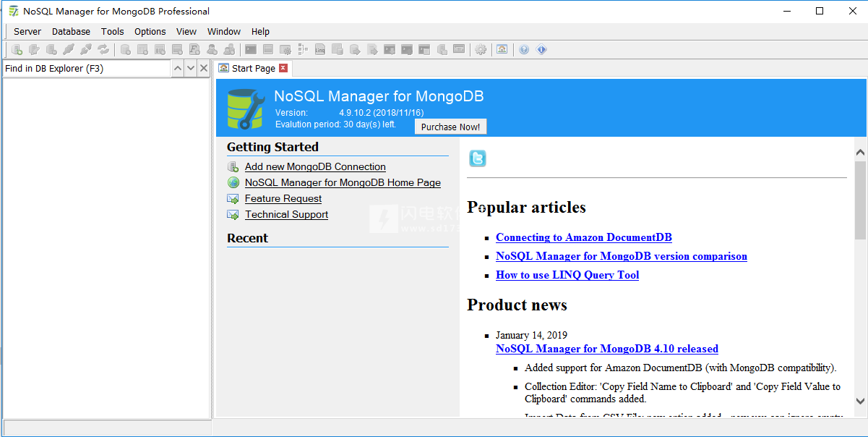Click the database icon beside Add new MongoDB Connection
868x437 pixels.
[233, 166]
